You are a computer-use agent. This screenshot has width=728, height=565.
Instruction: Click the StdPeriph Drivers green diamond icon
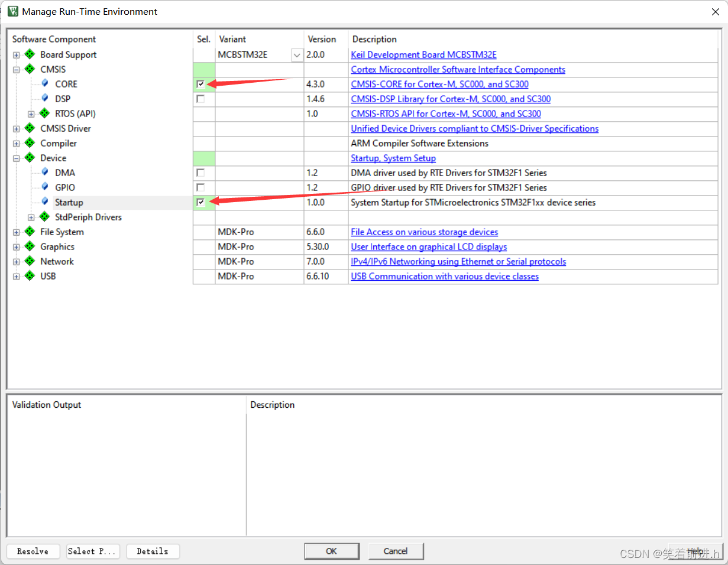click(x=44, y=217)
